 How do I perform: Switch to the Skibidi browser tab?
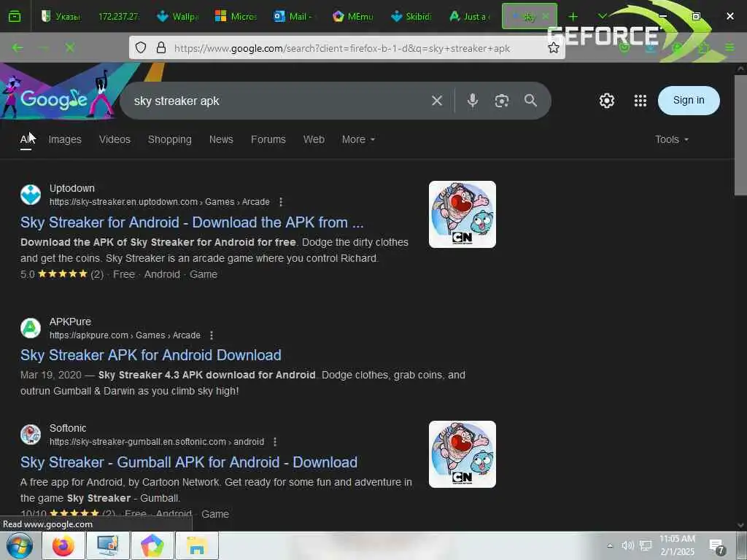coord(411,16)
